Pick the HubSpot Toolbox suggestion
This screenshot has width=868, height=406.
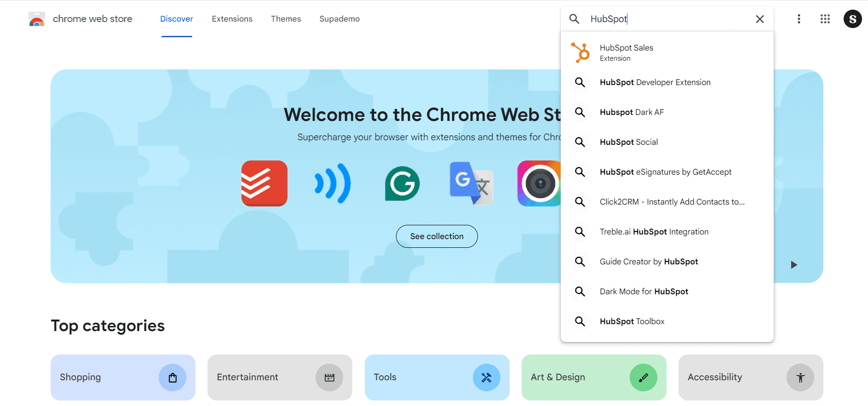tap(667, 321)
